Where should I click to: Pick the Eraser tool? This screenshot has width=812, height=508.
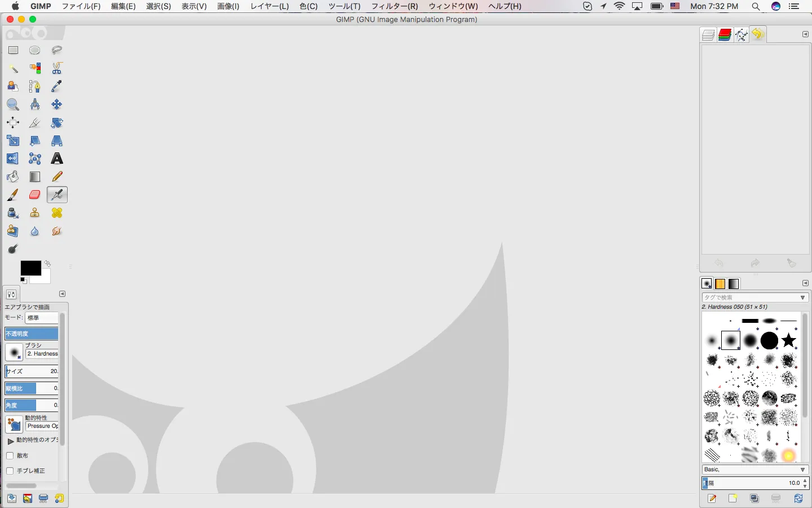(35, 195)
